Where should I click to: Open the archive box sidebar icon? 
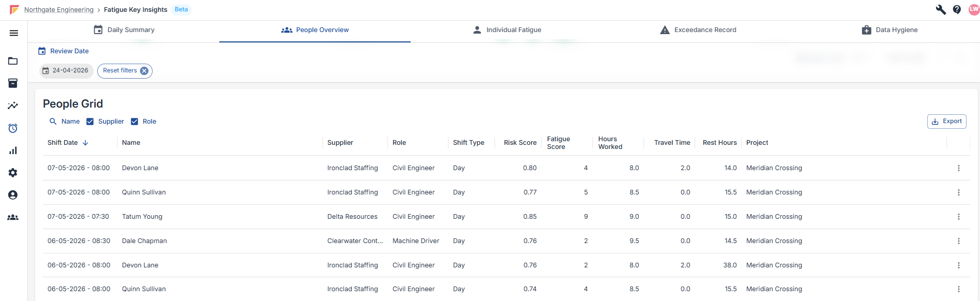tap(13, 83)
